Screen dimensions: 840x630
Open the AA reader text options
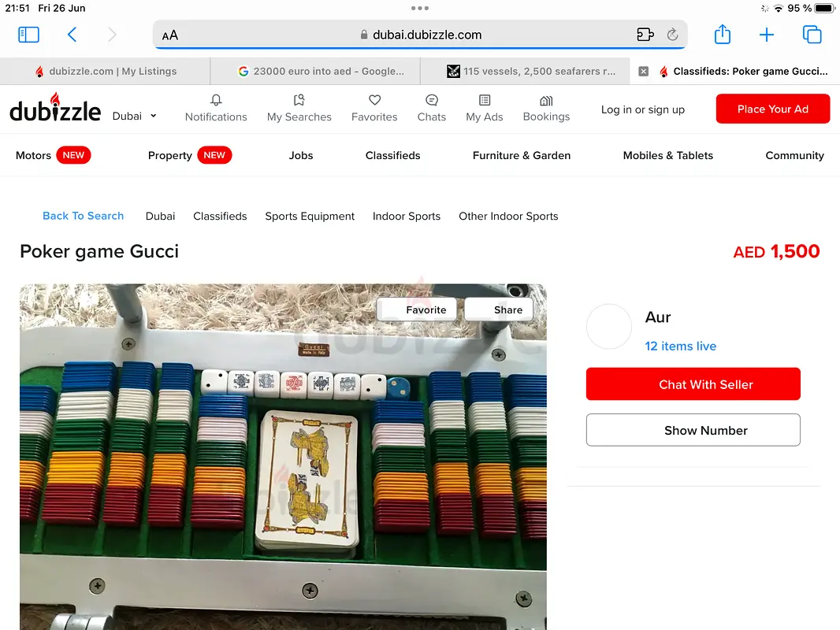(x=170, y=35)
